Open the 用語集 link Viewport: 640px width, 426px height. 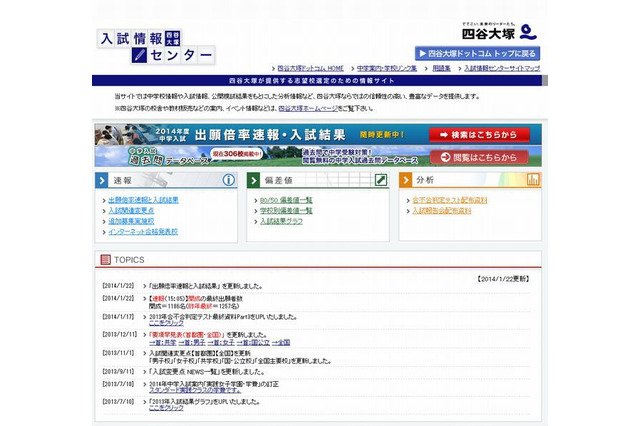441,68
